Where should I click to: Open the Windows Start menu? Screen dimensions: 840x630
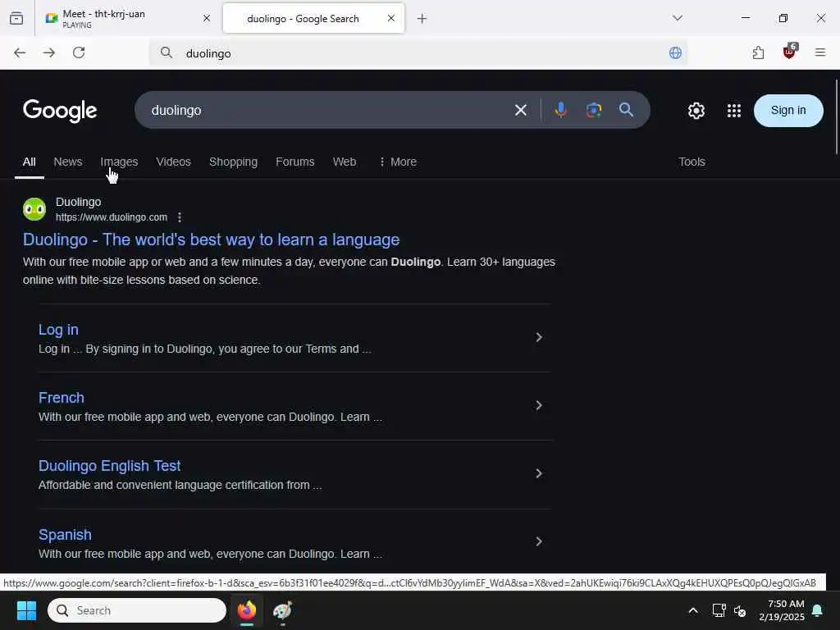click(x=26, y=610)
